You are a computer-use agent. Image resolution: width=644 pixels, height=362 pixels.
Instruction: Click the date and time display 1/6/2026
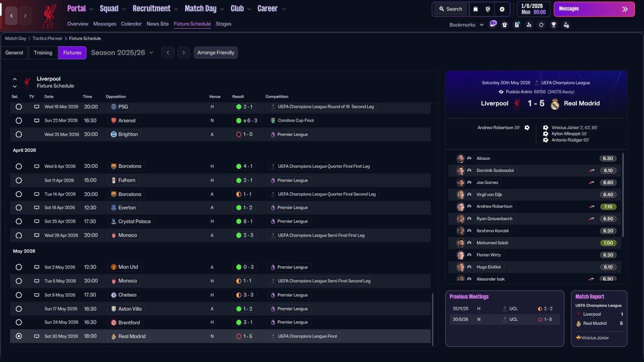click(533, 9)
